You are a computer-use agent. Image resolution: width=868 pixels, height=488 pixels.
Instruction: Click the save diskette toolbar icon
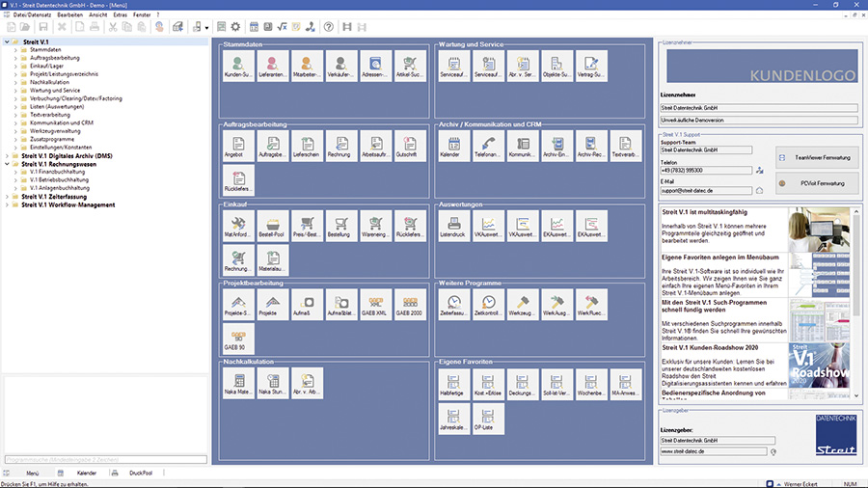point(43,27)
